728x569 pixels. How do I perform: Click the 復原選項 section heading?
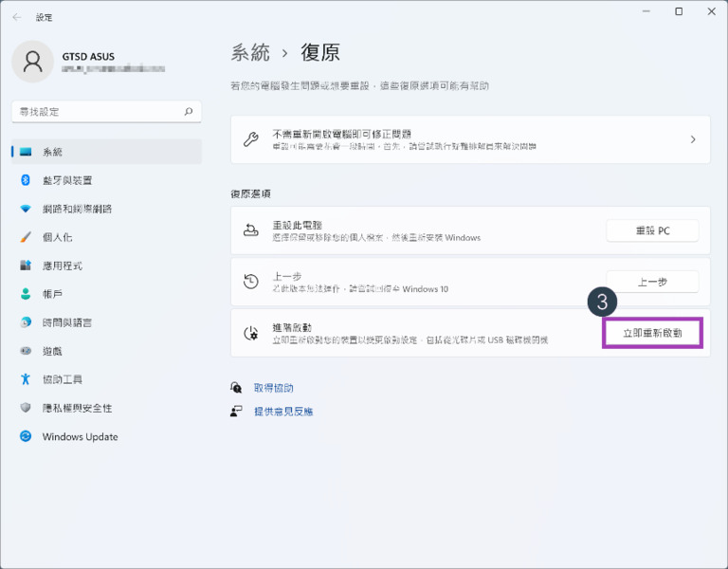click(x=250, y=193)
